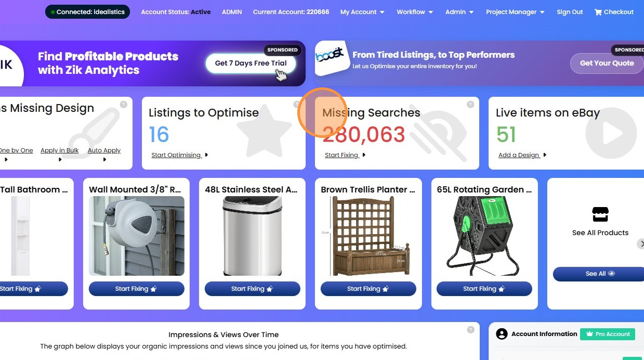
Task: Click the help icon on Listings to Optimise card
Action: point(297,105)
